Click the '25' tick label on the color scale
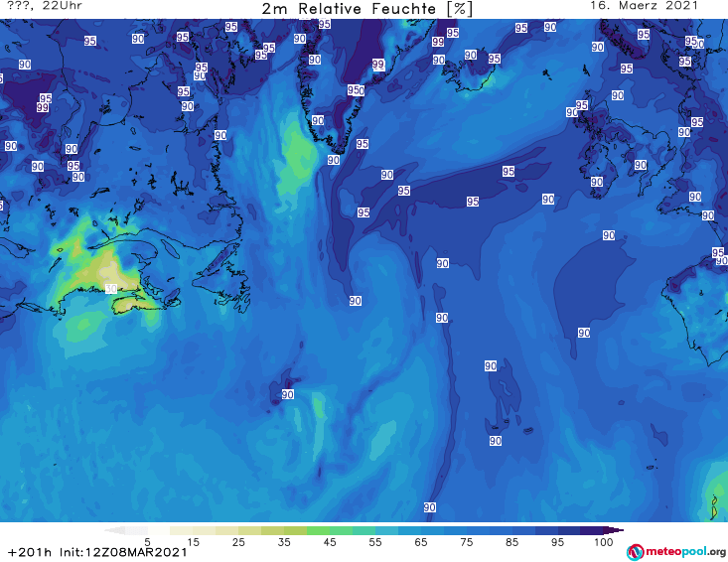The image size is (728, 562). [x=238, y=542]
